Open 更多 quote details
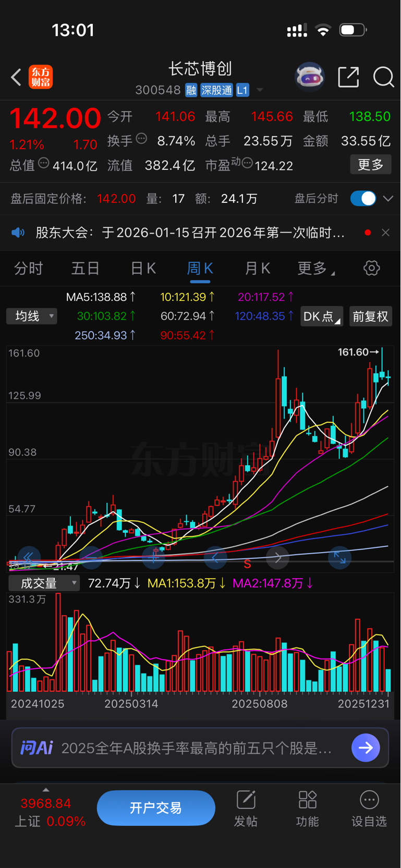 [370, 165]
